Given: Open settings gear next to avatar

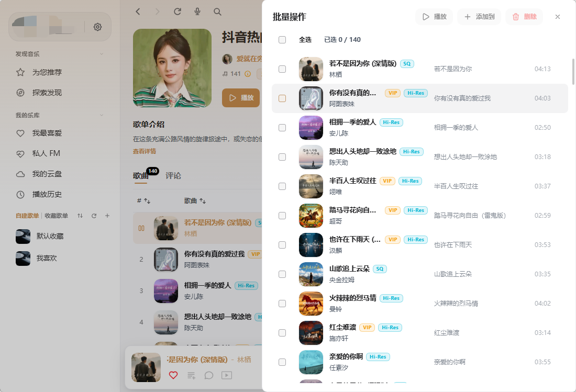Looking at the screenshot, I should [97, 27].
